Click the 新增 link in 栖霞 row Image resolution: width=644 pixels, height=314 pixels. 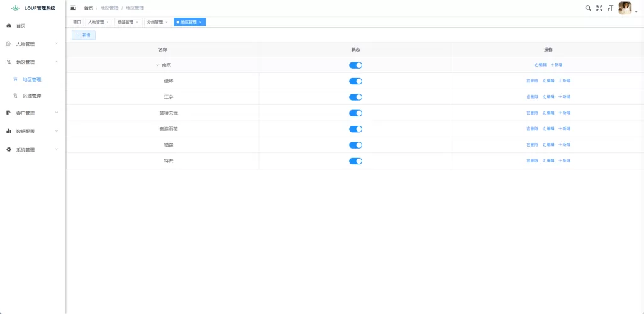click(x=565, y=145)
